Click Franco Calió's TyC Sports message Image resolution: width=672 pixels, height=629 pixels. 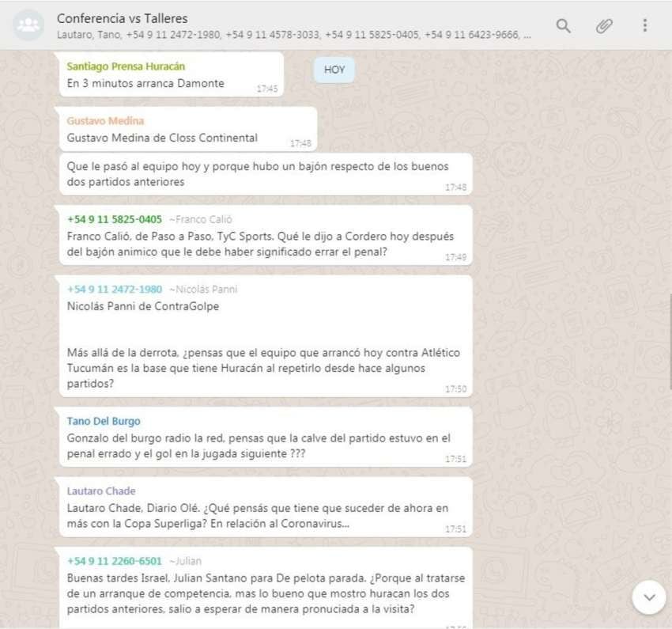(x=260, y=244)
